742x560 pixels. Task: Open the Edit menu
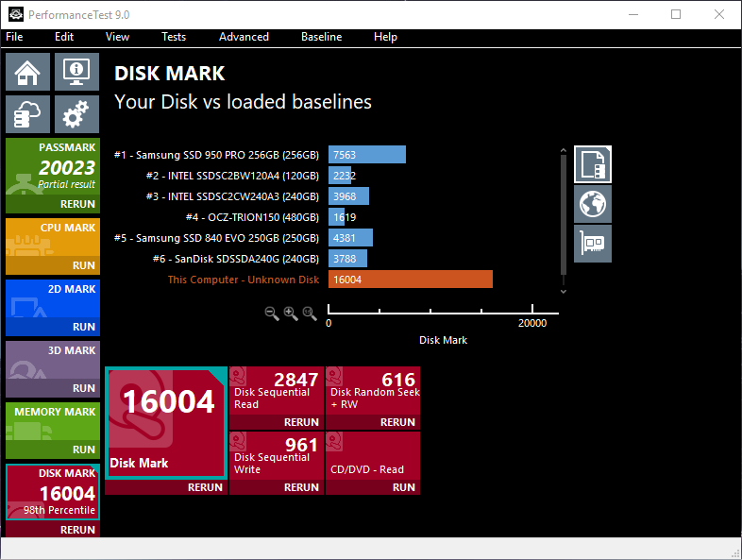[x=64, y=37]
